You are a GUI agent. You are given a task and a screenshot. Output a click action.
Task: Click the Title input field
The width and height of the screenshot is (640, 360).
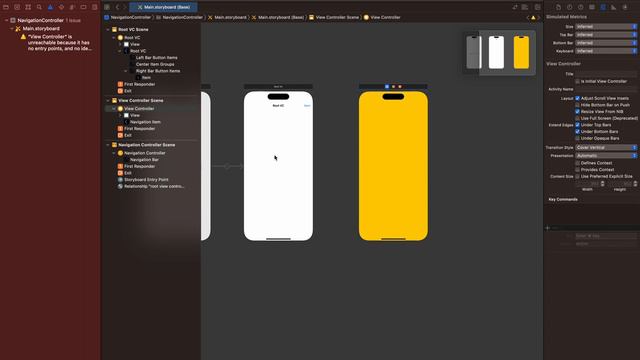[606, 74]
